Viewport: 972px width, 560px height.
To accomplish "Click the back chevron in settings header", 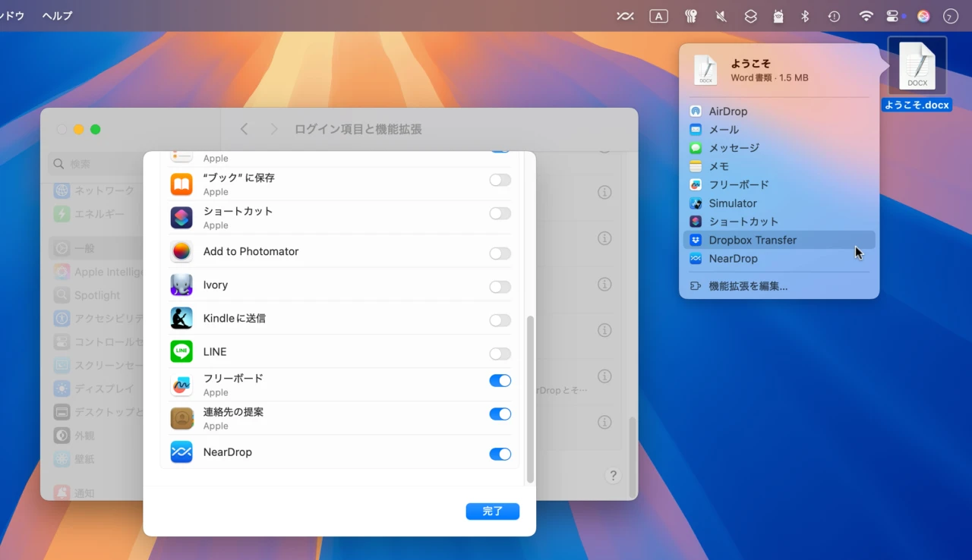I will 244,129.
